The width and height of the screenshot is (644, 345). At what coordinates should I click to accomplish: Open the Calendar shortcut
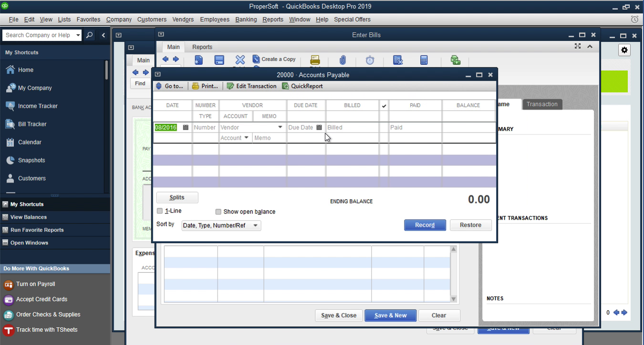(30, 142)
